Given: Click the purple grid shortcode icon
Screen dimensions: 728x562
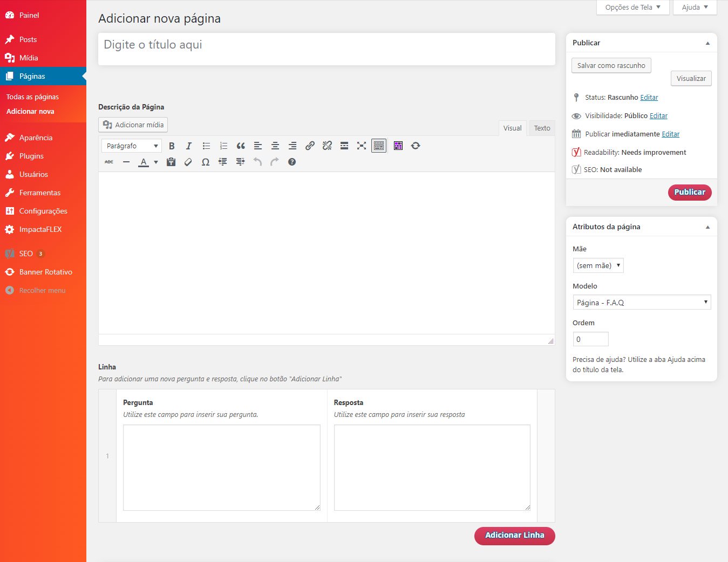Looking at the screenshot, I should 398,146.
